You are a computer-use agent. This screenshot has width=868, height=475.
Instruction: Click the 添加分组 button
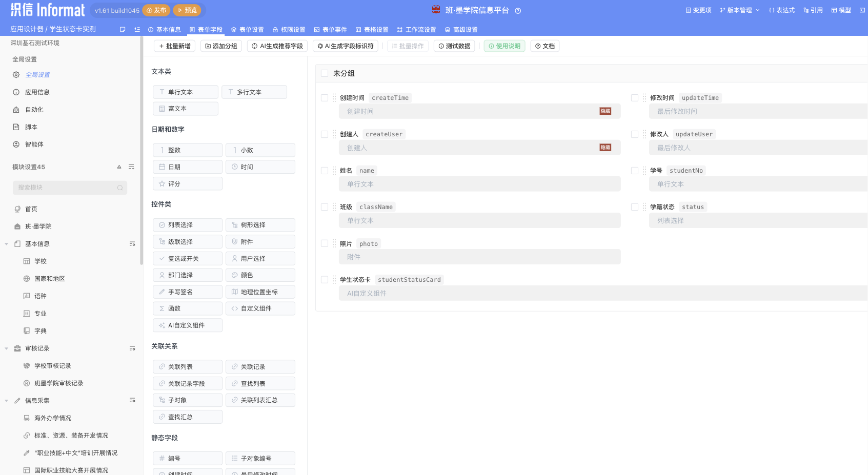[x=221, y=46]
